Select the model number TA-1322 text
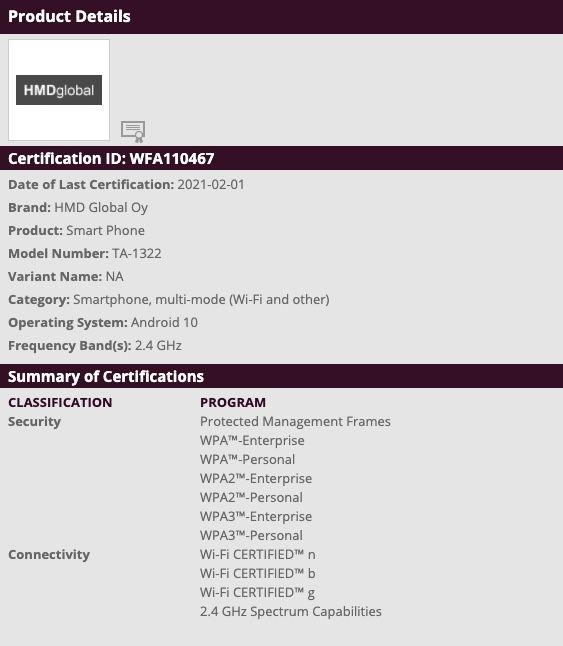The height and width of the screenshot is (646, 563). 137,253
